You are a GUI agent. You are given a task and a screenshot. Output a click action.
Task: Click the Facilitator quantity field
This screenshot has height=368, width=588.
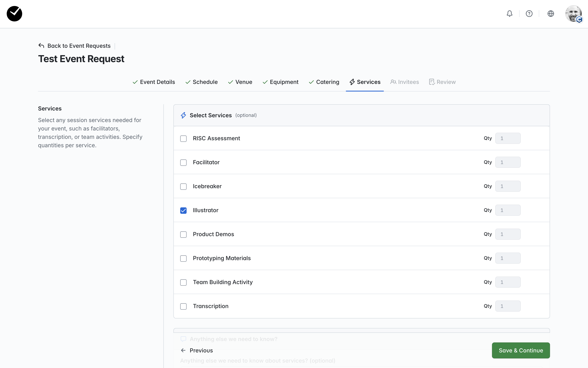(x=508, y=162)
